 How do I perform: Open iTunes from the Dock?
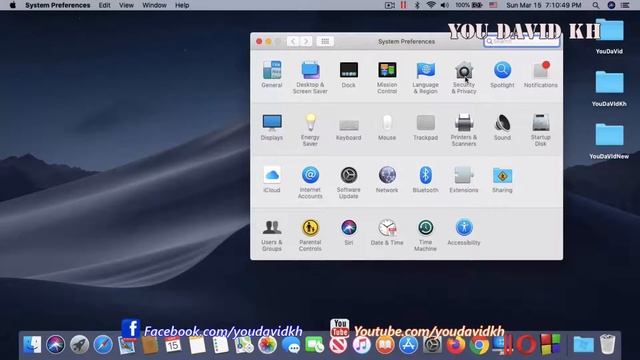tap(362, 345)
